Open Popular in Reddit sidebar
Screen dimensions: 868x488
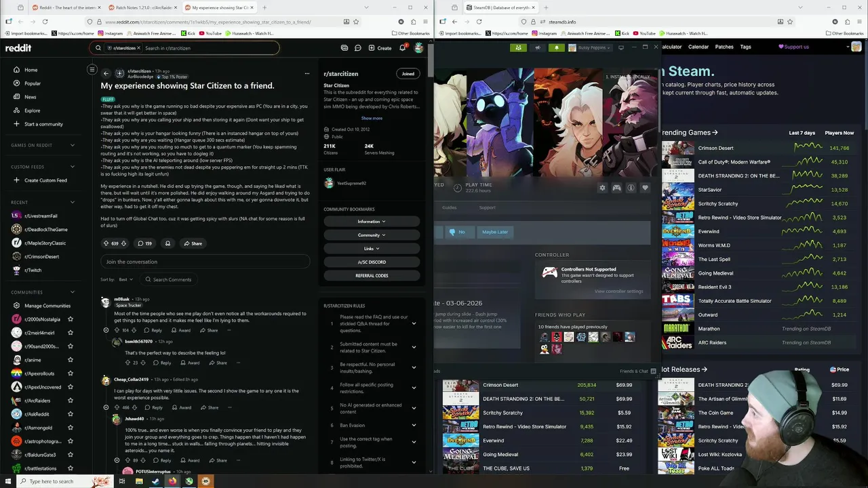[x=33, y=83]
